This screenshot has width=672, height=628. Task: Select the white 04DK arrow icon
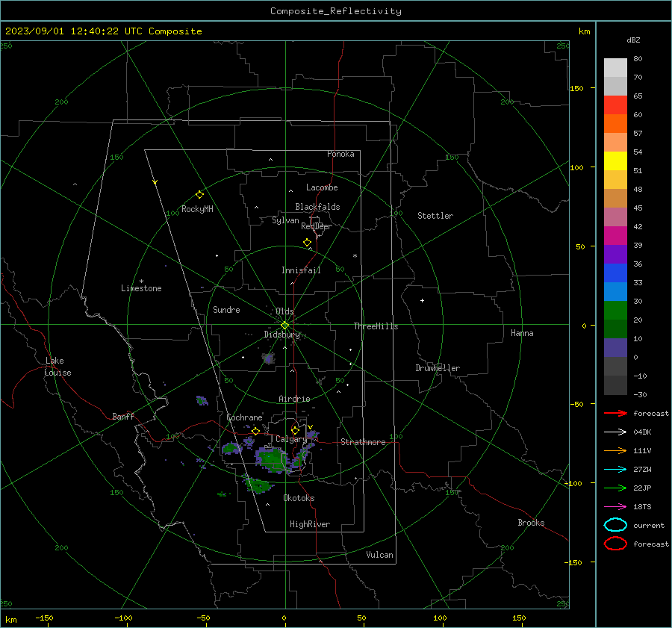point(615,432)
